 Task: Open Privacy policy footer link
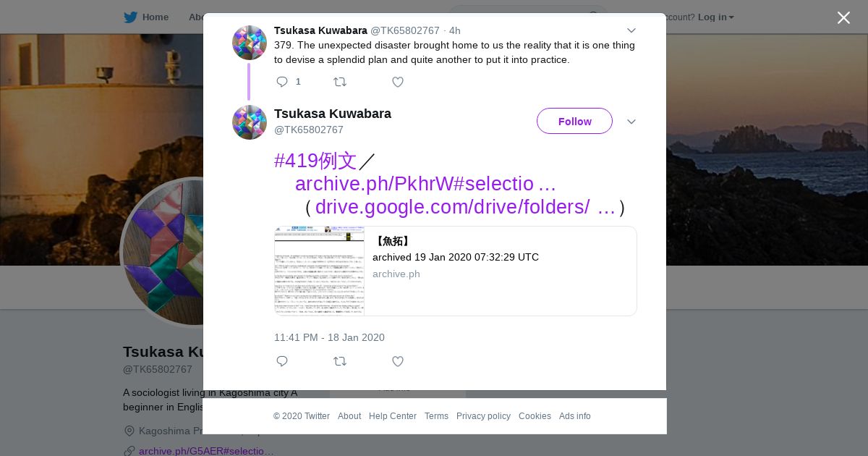pos(483,416)
